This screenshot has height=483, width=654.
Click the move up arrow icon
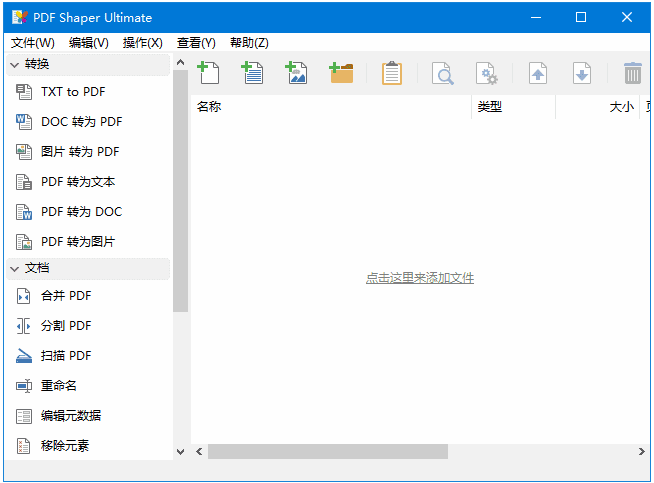pyautogui.click(x=538, y=73)
